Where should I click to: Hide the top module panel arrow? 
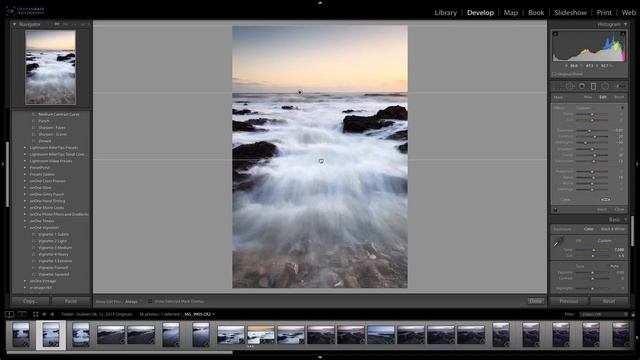pos(320,2)
